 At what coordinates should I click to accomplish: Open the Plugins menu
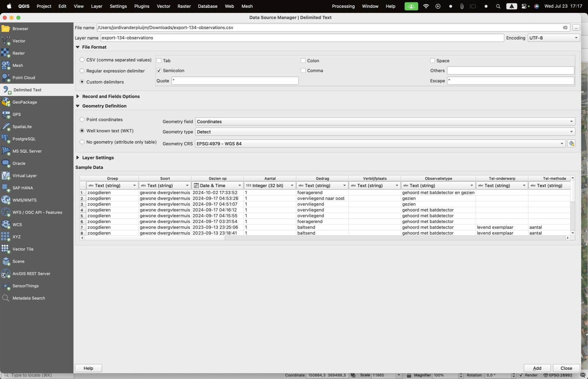[142, 6]
